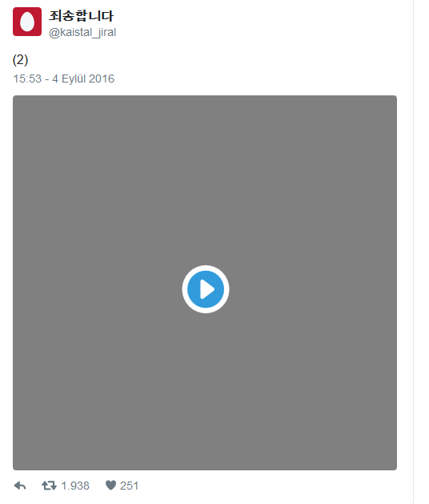Viewport: 429px width, 504px height.
Task: Click the white outer ring of the play button
Action: coord(206,268)
